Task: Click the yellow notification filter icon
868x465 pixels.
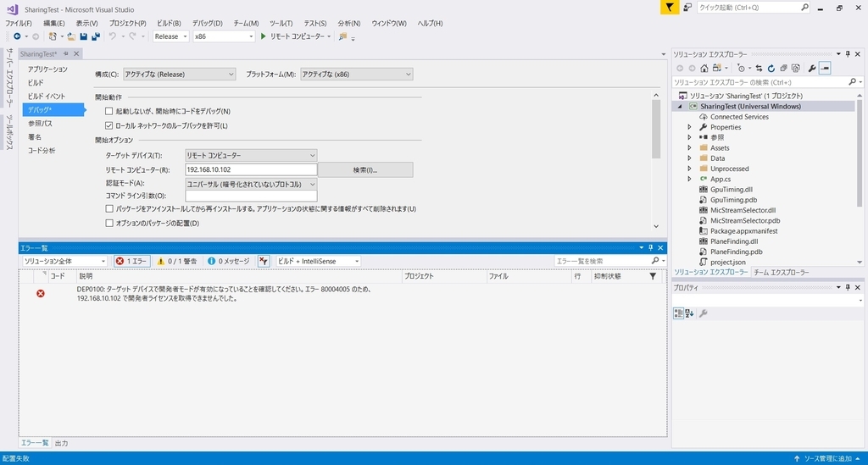Action: [x=670, y=7]
